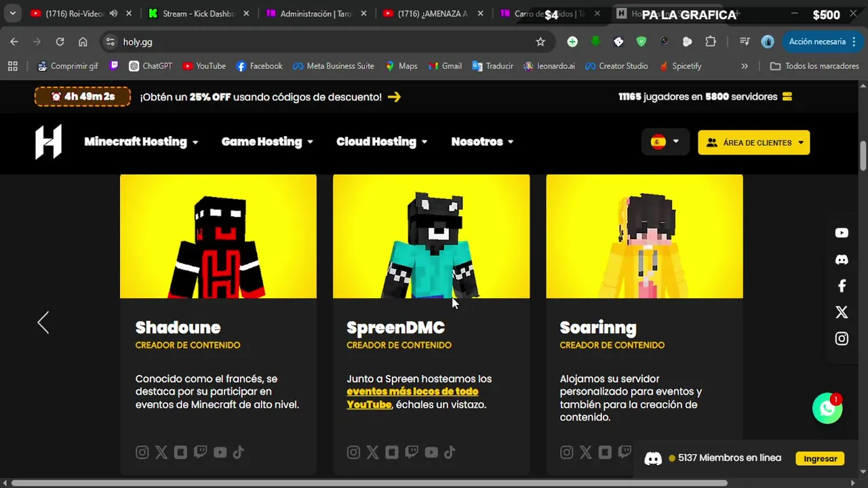Open Todos los marcadores folder

pyautogui.click(x=814, y=66)
